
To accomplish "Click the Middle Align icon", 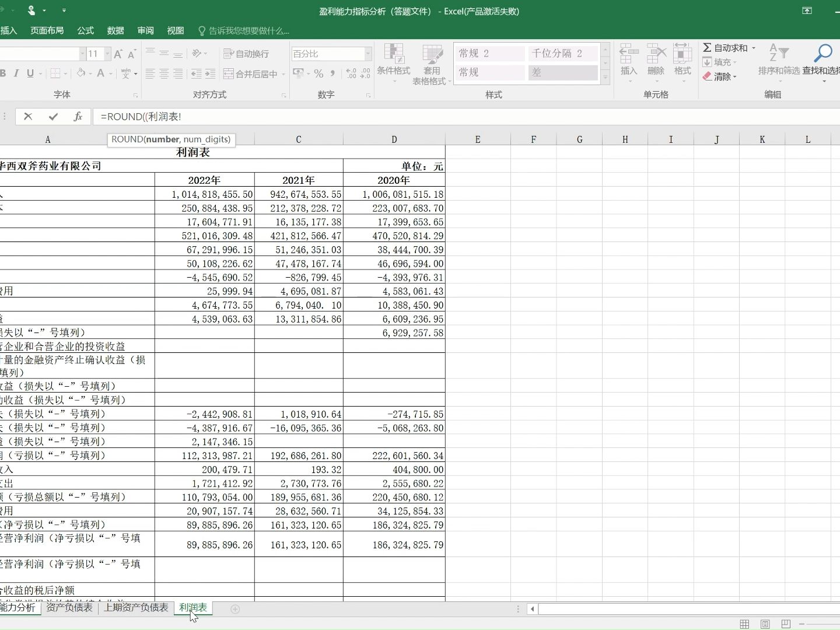I will (164, 53).
